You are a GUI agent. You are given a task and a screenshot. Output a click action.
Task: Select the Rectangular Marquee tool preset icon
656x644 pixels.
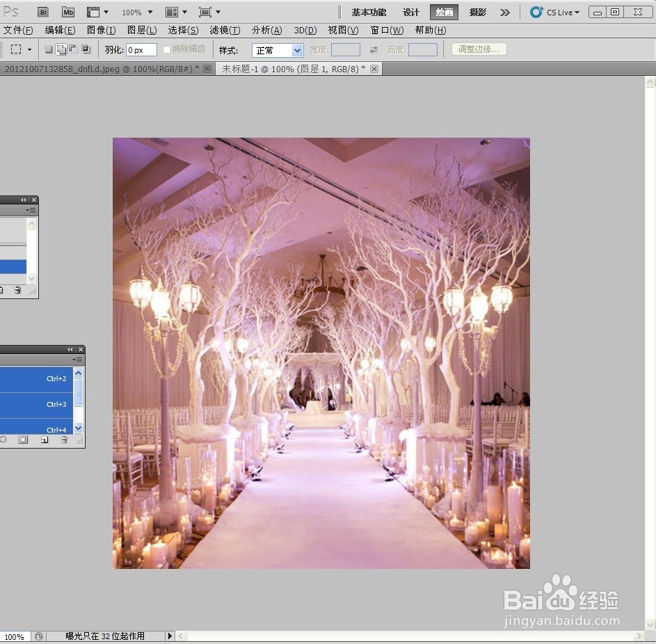tap(16, 49)
